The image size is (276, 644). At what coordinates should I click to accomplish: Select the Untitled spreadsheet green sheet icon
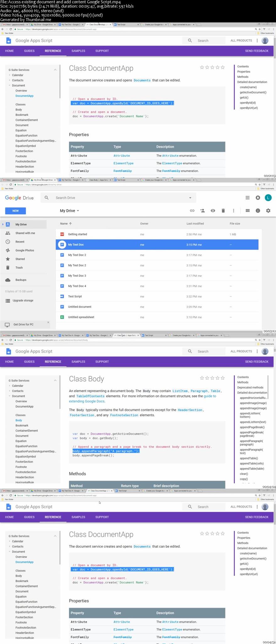[62, 317]
